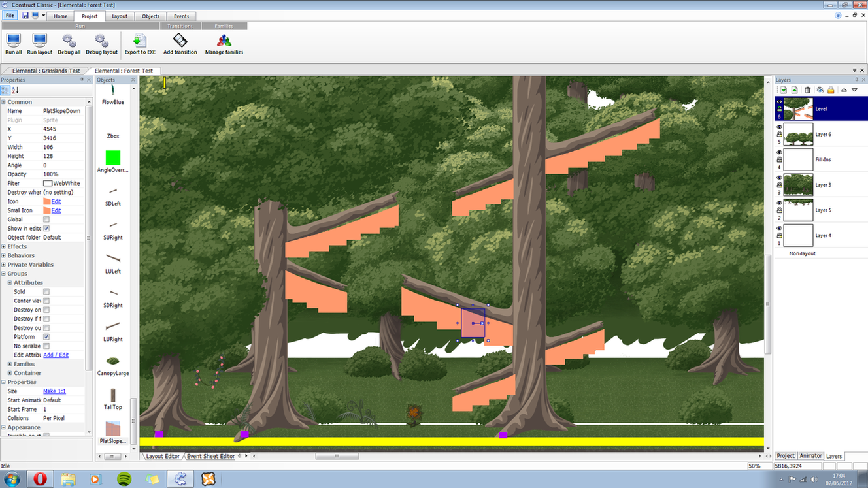Image resolution: width=868 pixels, height=488 pixels.
Task: Click the save icon in title bar
Action: pyautogui.click(x=25, y=16)
